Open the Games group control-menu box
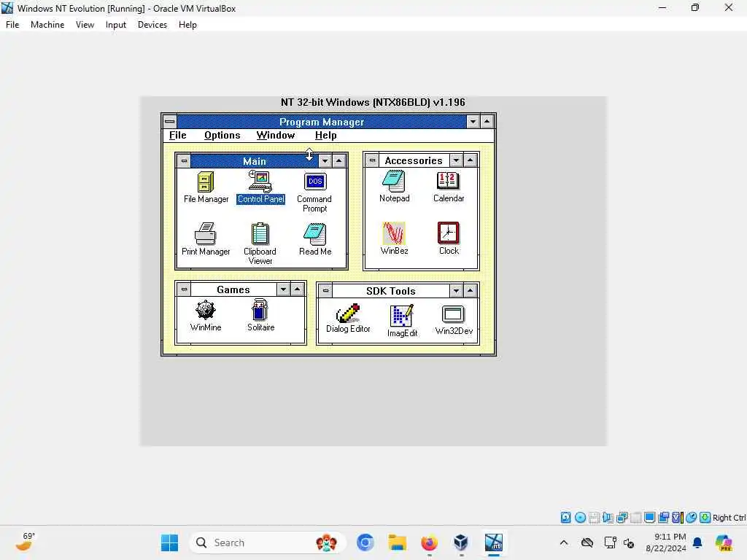747x560 pixels. click(x=184, y=289)
